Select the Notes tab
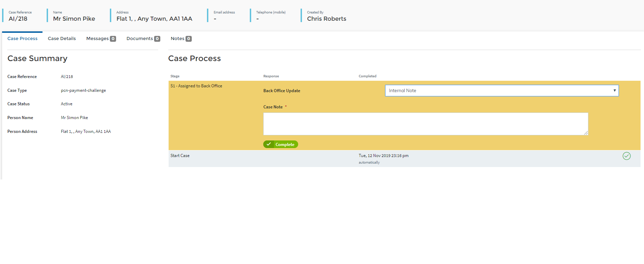The image size is (644, 264). 177,39
